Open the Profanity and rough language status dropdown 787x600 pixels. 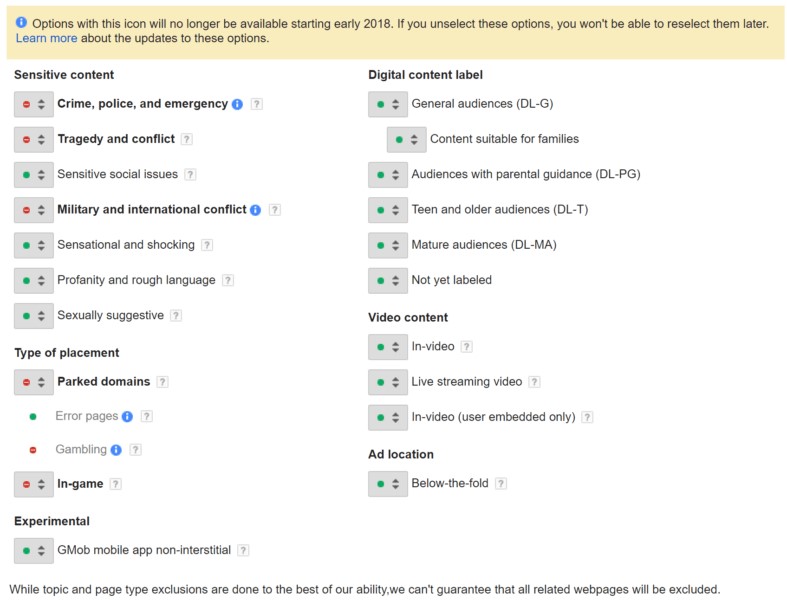[x=34, y=281]
